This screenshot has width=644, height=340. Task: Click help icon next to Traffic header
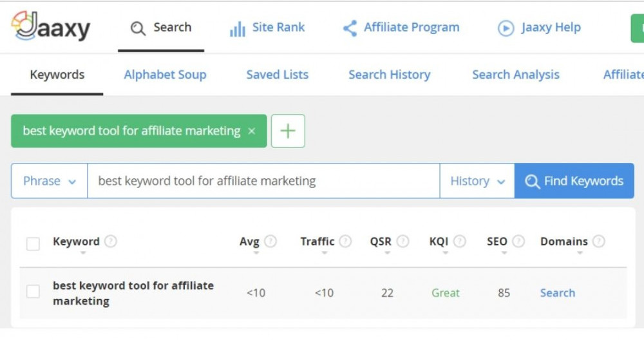345,241
